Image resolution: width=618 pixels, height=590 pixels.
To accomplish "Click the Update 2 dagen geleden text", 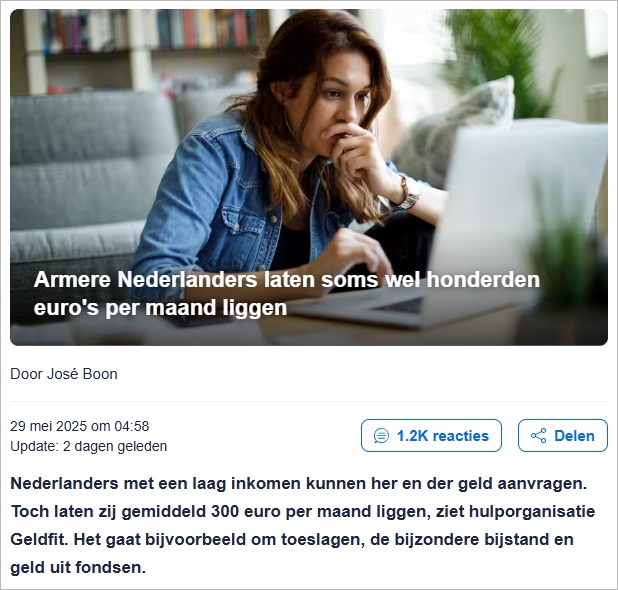I will (89, 446).
